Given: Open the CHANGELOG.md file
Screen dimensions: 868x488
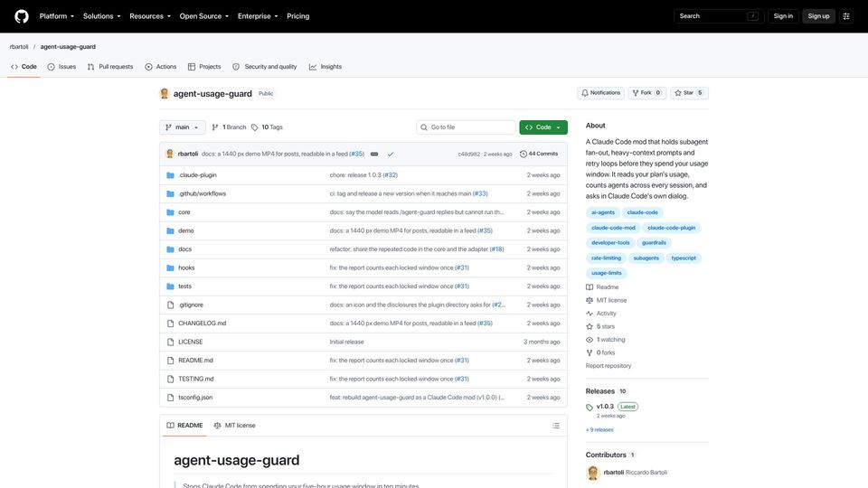Looking at the screenshot, I should click(202, 324).
